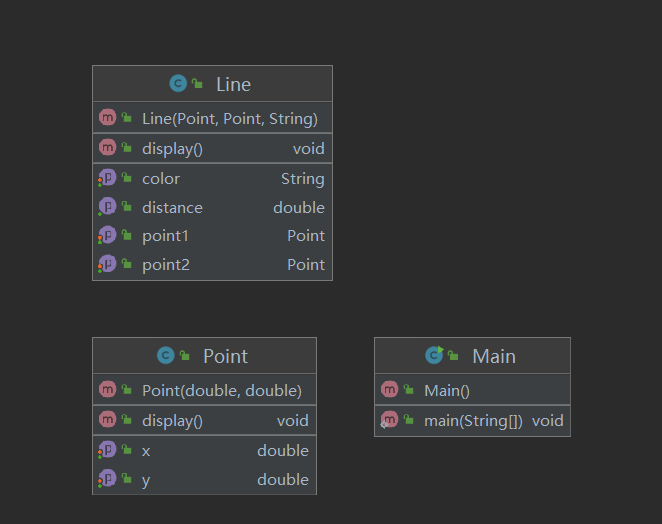Image resolution: width=662 pixels, height=524 pixels.
Task: Click the x property icon in Point
Action: (x=108, y=450)
